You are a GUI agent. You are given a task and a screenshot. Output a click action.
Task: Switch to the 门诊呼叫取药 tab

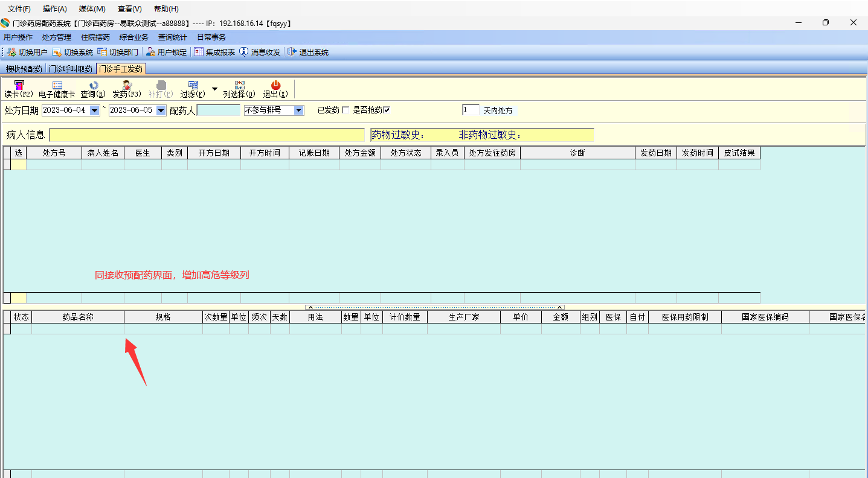click(71, 69)
